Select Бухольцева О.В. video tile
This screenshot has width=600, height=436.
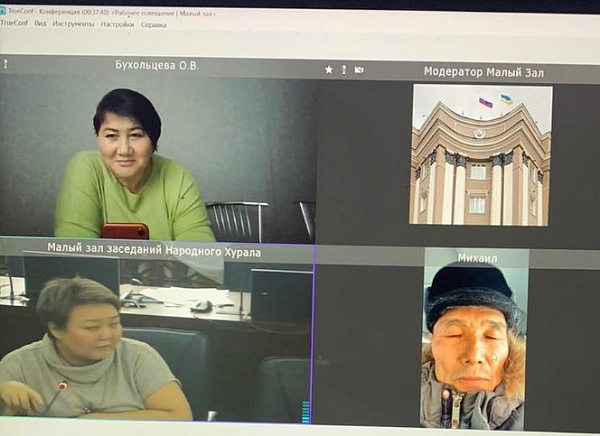point(158,158)
